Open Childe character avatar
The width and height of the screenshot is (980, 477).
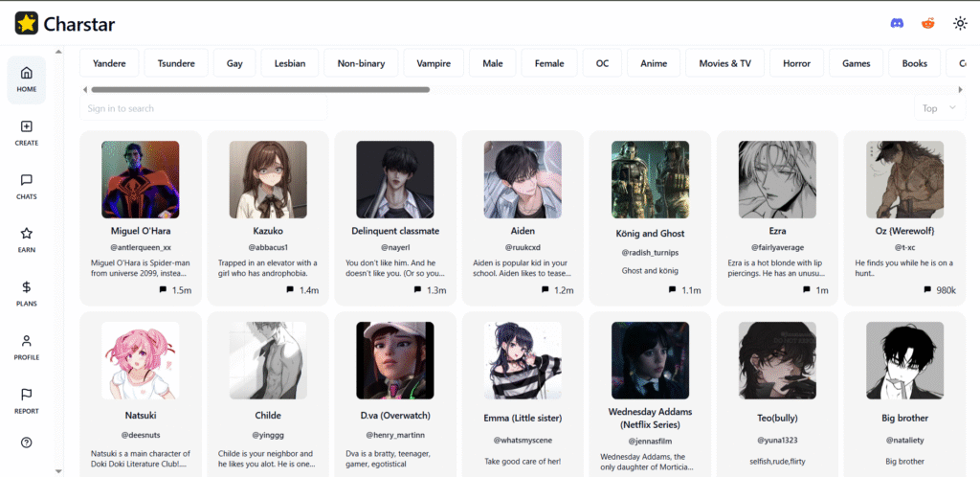click(x=268, y=361)
